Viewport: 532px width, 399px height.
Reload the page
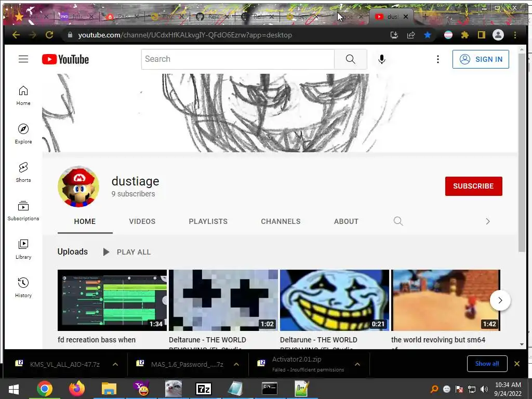[x=49, y=35]
